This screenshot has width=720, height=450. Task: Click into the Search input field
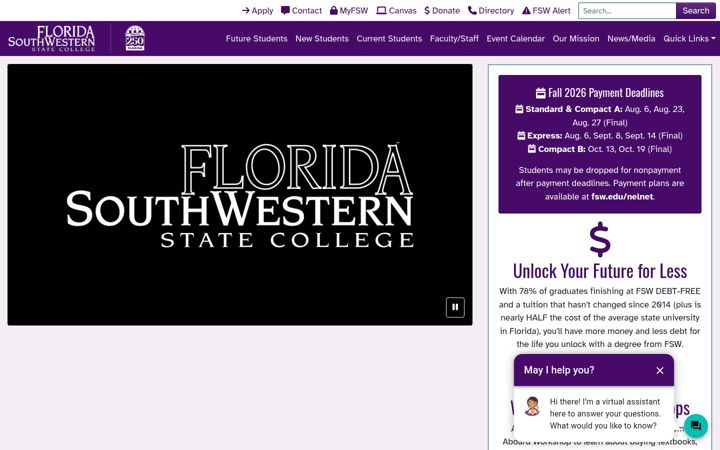click(x=627, y=11)
